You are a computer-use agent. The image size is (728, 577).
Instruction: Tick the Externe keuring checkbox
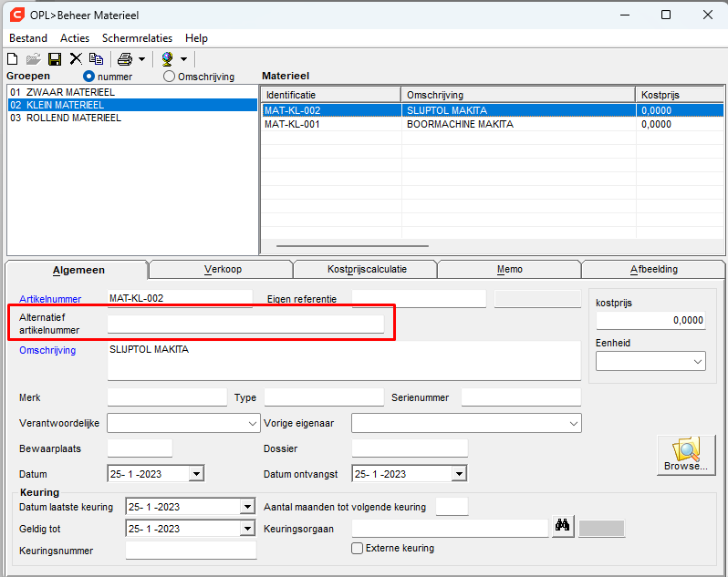point(357,548)
